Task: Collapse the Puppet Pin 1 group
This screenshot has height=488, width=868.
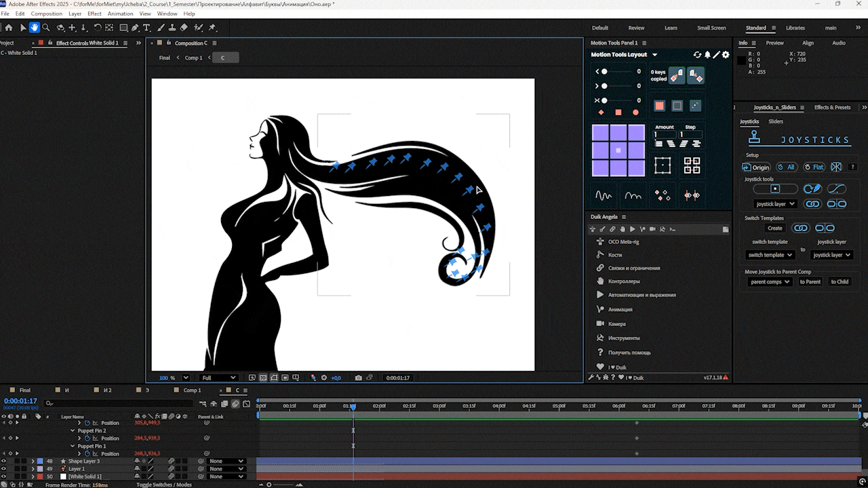Action: click(73, 446)
